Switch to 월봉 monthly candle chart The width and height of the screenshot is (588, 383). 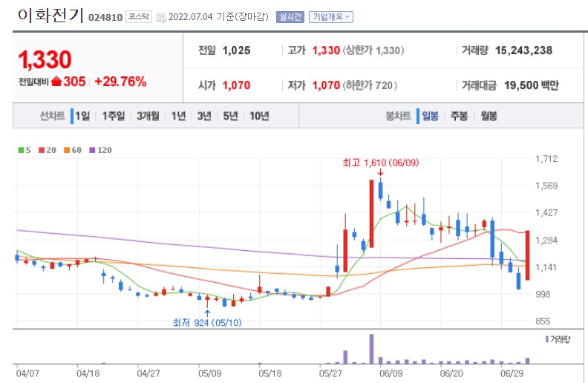pyautogui.click(x=489, y=116)
